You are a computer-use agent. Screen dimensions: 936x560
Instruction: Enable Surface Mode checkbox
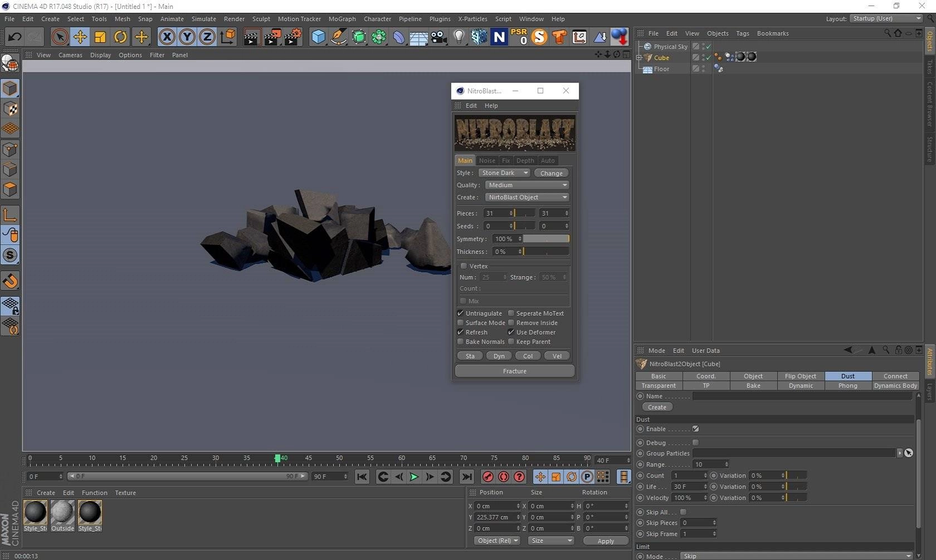tap(461, 323)
